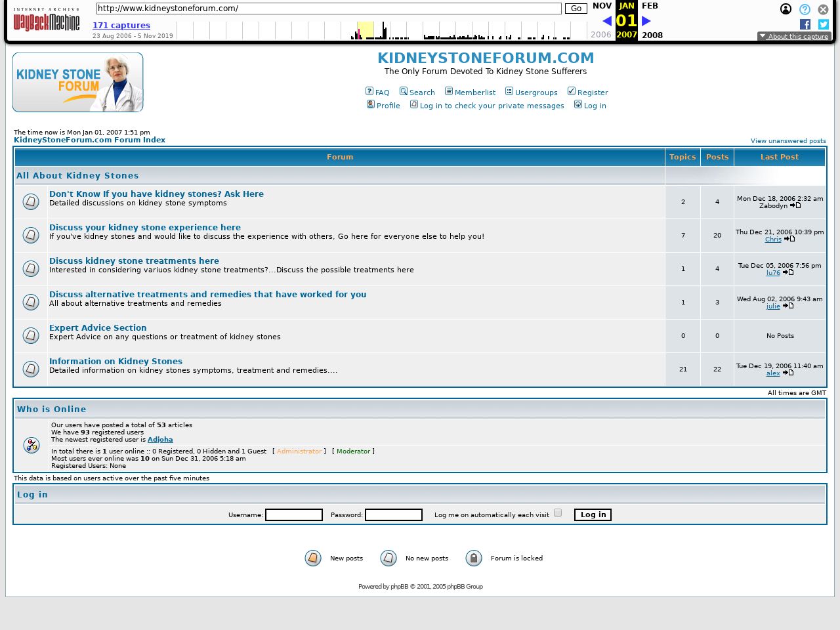The image size is (840, 630).
Task: Go to next capture arrow
Action: 646,21
